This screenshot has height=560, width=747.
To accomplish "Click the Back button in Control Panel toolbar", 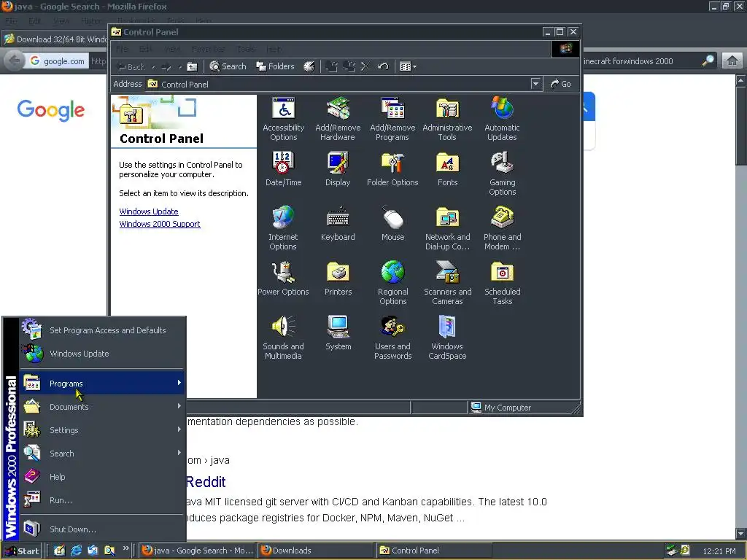I will (x=131, y=66).
